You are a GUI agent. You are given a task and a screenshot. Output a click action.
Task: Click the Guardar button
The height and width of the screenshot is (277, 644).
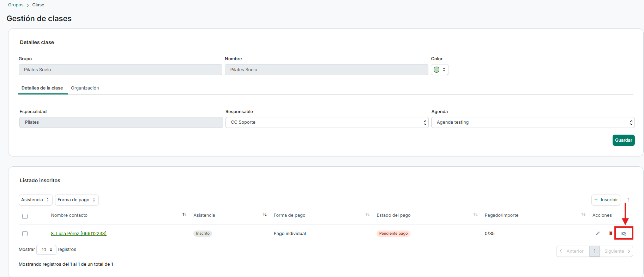pyautogui.click(x=624, y=140)
